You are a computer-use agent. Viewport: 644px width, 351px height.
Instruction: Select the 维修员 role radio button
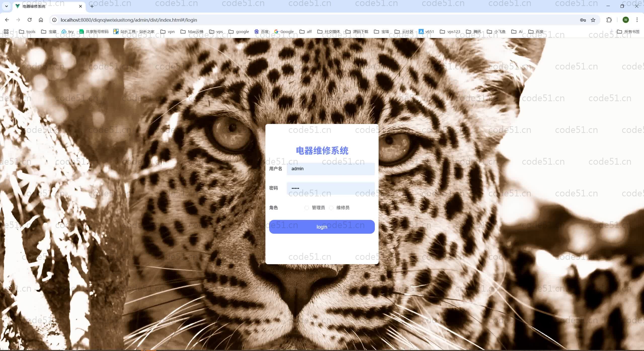(x=331, y=208)
